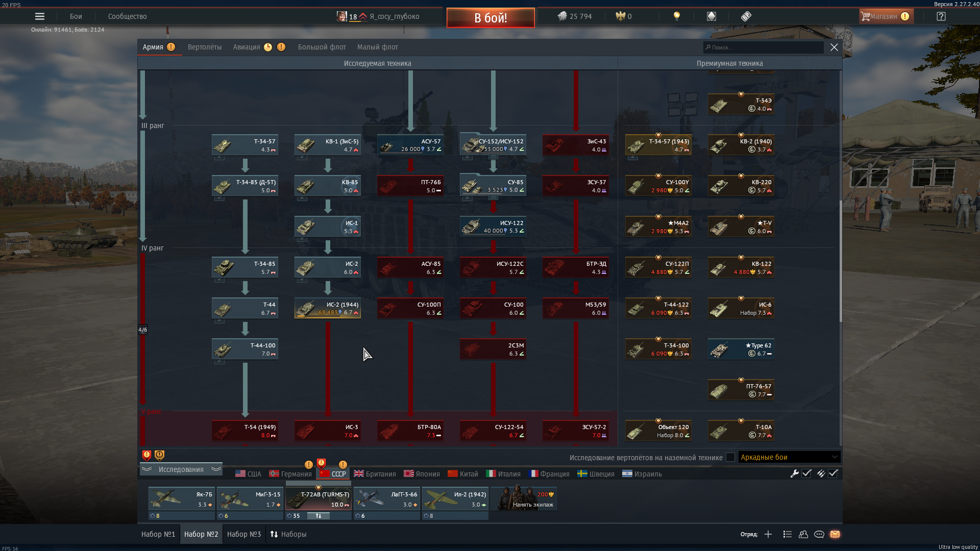Click the Поиск search field
Screen dimensions: 980x551
point(764,47)
